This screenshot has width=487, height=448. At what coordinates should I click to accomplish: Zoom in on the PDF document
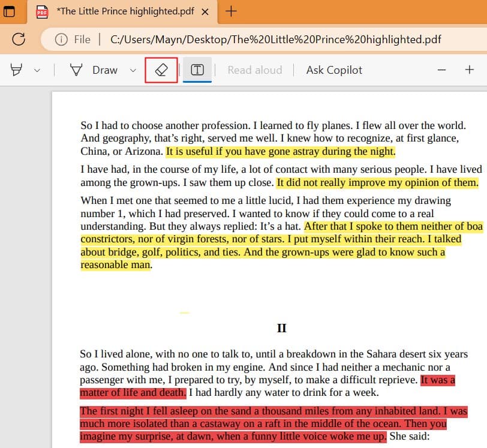pyautogui.click(x=470, y=70)
